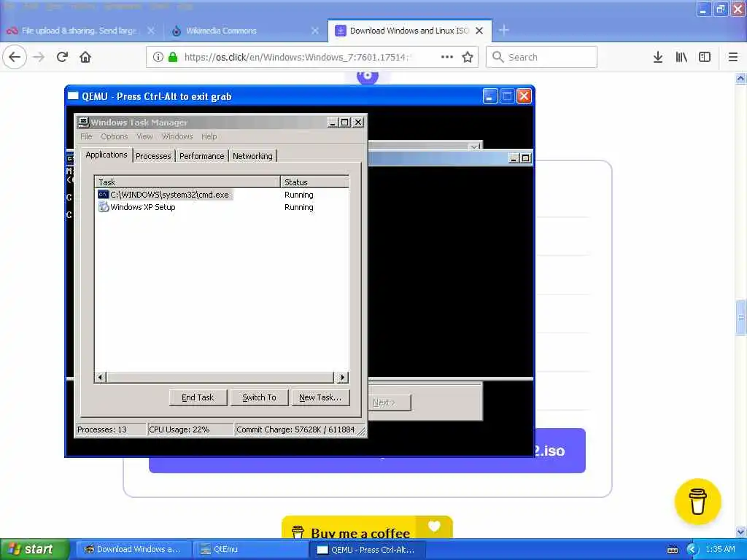Open Task Manager Help menu

tap(209, 136)
